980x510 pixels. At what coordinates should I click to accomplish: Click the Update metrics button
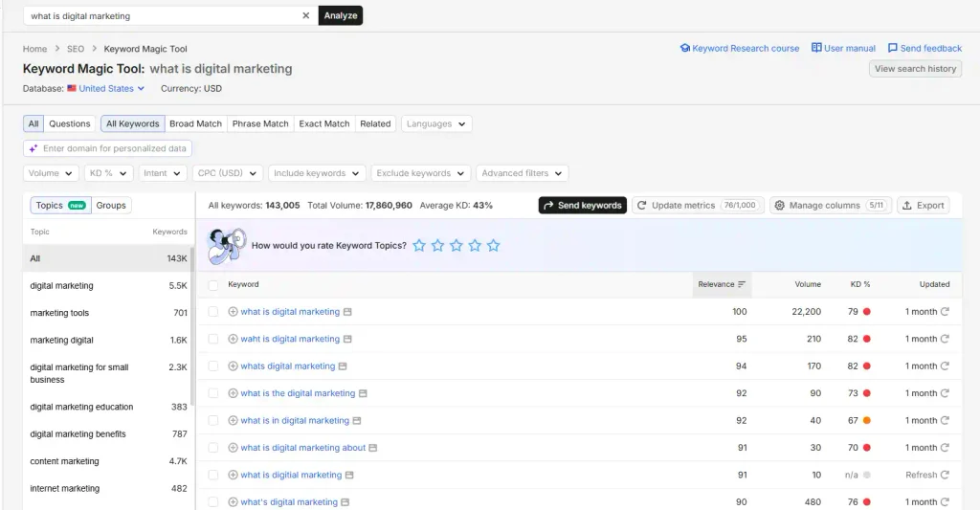point(698,205)
